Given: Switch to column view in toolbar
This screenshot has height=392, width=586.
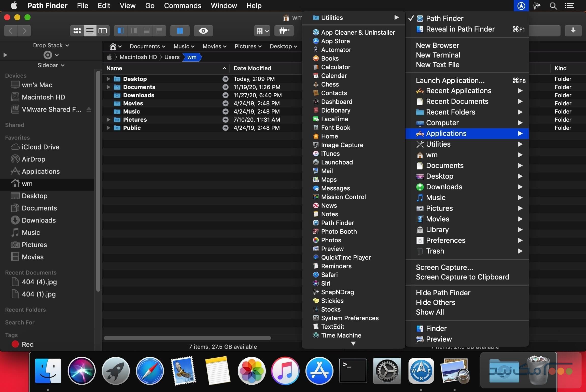Looking at the screenshot, I should 103,31.
